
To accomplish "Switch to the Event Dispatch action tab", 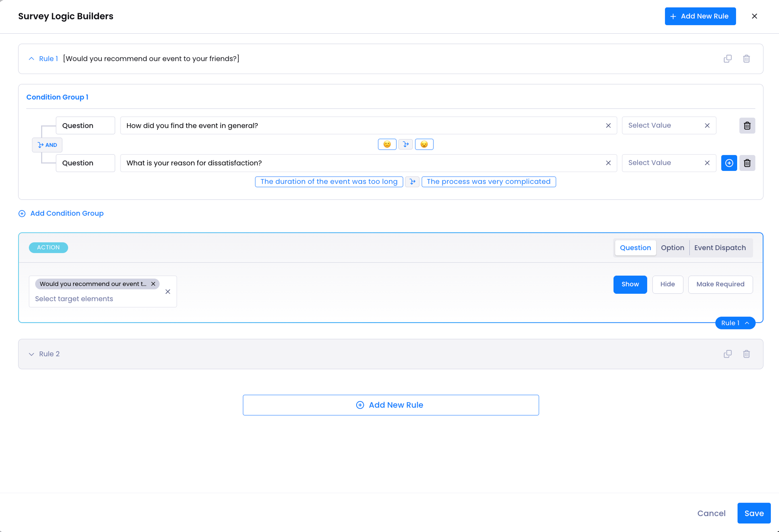I will point(720,248).
